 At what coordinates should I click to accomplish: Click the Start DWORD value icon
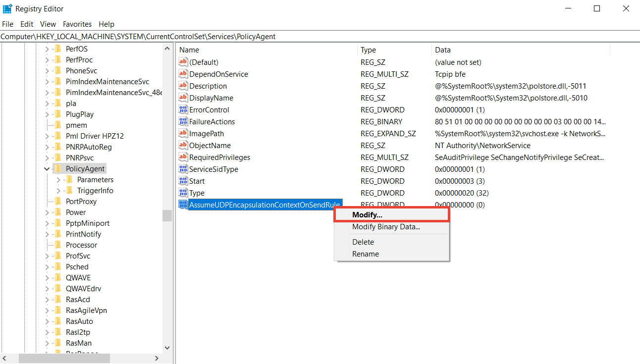tap(183, 181)
